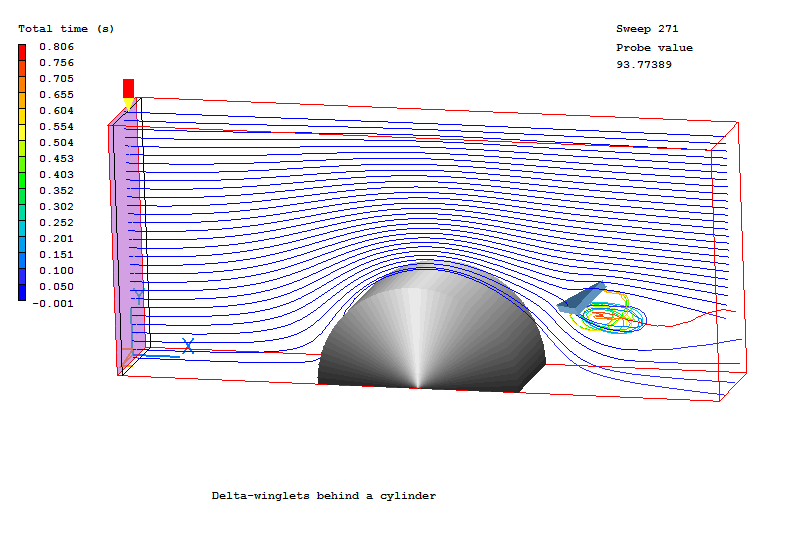The width and height of the screenshot is (800, 551).
Task: Pick the yellow legend swatch beside 0.554
Action: [22, 127]
